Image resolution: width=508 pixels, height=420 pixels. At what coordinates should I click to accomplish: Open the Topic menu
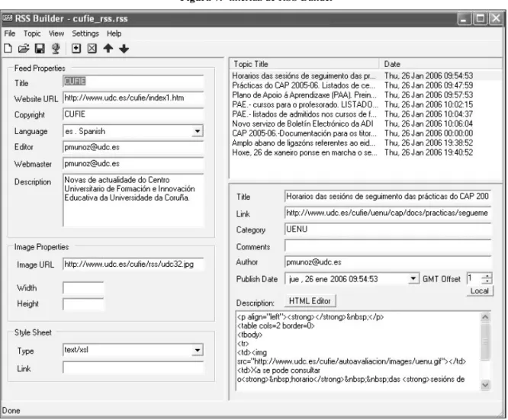pos(32,34)
